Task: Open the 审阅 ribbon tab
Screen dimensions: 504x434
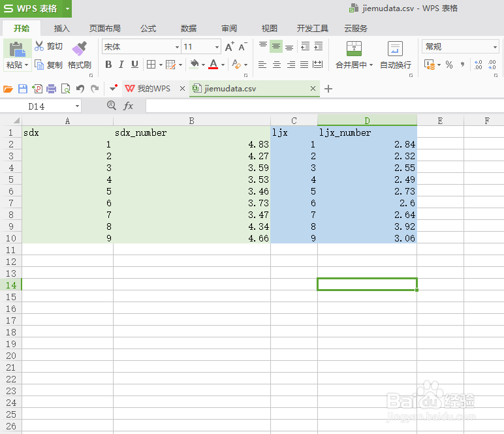Action: (229, 28)
